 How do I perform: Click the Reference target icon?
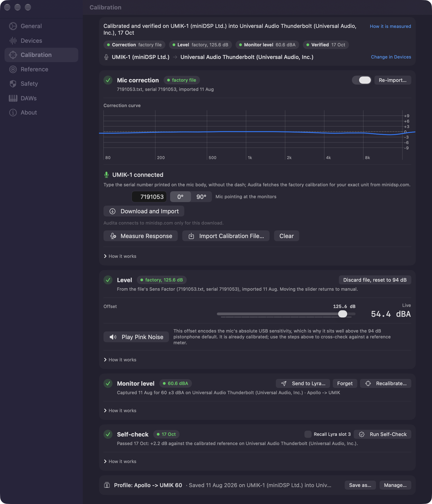click(x=13, y=69)
